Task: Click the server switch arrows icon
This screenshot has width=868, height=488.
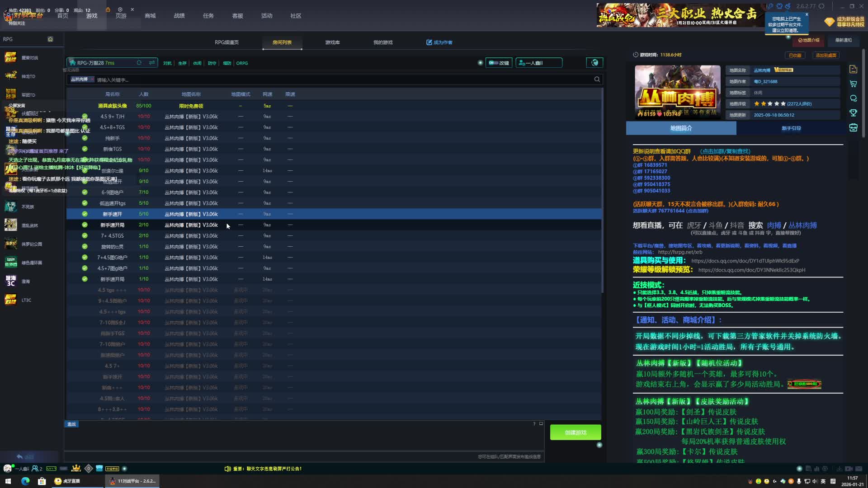Action: tap(152, 63)
